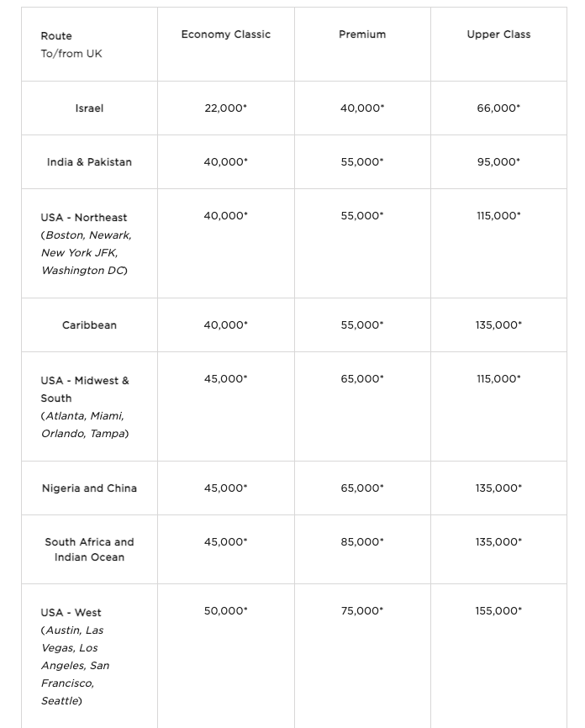The height and width of the screenshot is (728, 585).
Task: Select the Nigeria and China route cell
Action: coord(89,488)
